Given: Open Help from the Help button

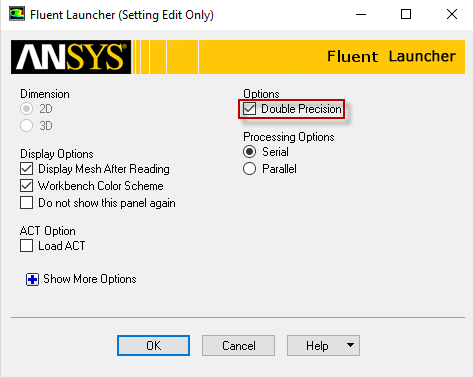Looking at the screenshot, I should pos(317,346).
